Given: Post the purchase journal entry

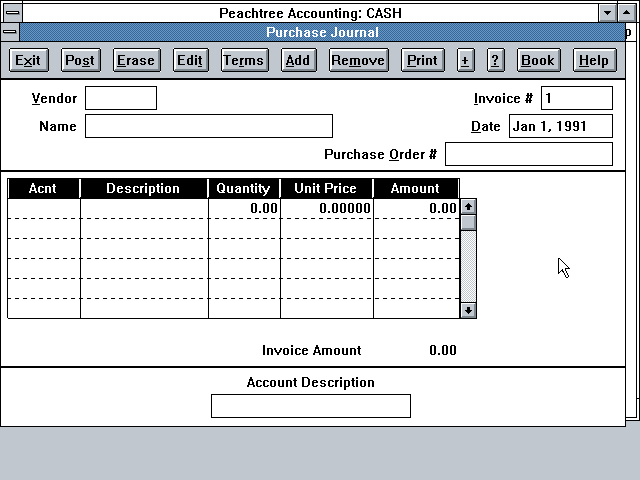Looking at the screenshot, I should [x=80, y=60].
